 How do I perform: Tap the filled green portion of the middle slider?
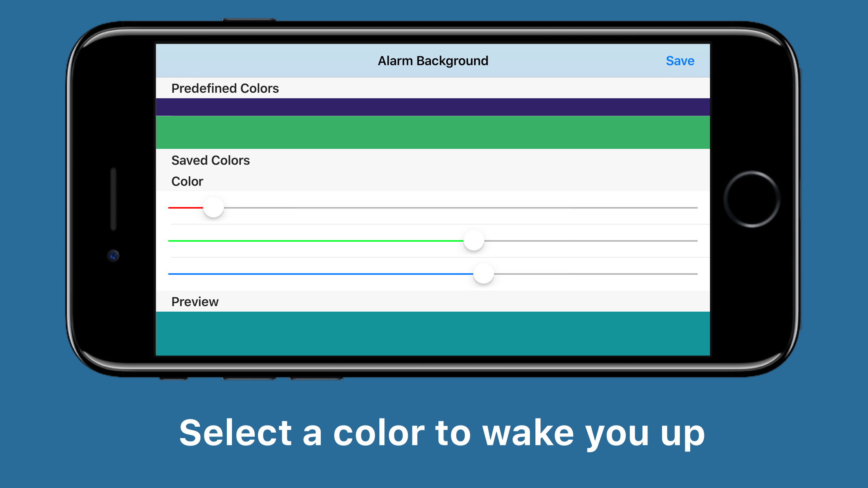(x=314, y=240)
